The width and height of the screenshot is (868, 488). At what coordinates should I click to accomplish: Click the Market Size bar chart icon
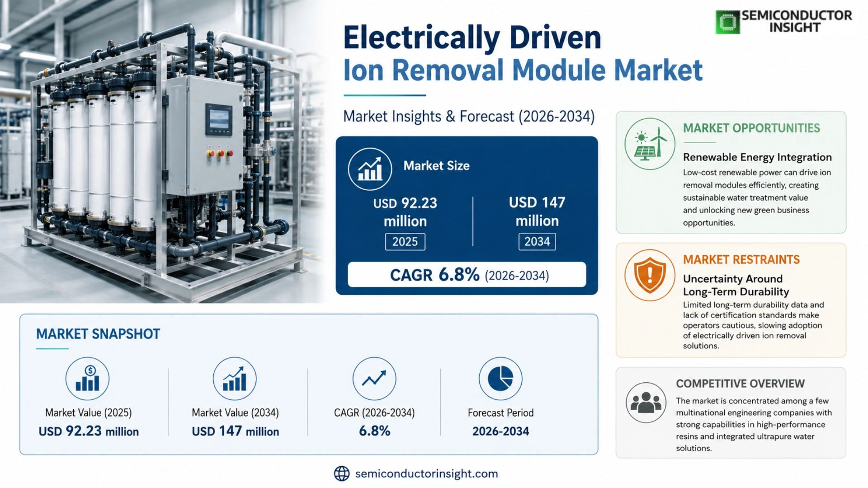370,169
